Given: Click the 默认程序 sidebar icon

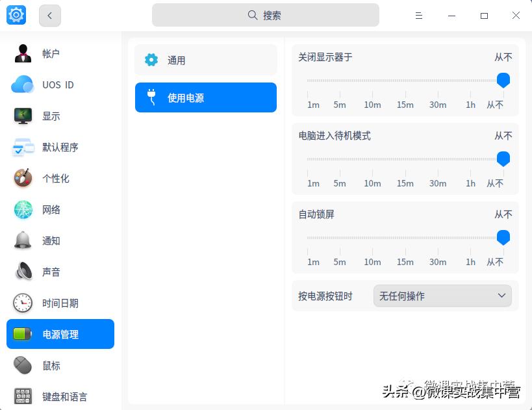Looking at the screenshot, I should click(23, 147).
